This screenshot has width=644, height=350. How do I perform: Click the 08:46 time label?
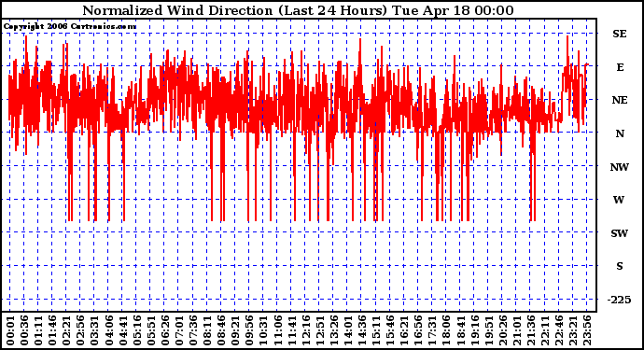[221, 330]
